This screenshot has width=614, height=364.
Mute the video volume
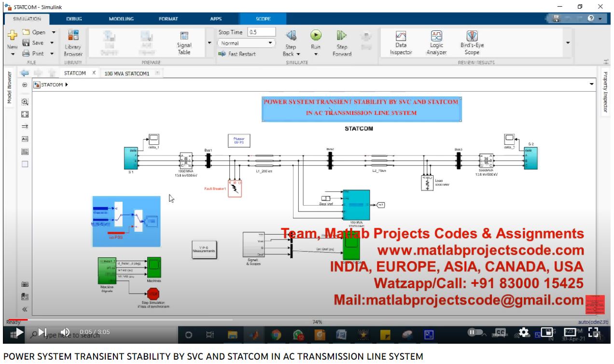[65, 333]
